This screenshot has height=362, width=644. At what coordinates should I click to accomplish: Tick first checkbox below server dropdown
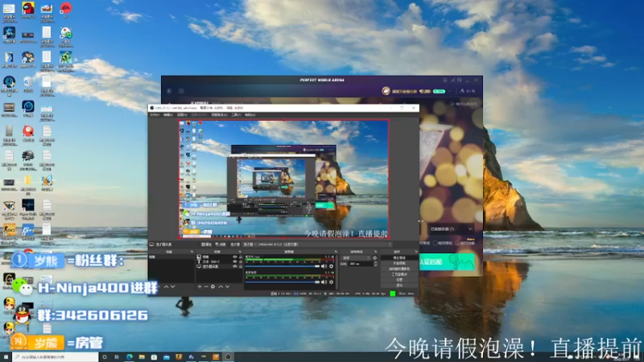(435, 243)
